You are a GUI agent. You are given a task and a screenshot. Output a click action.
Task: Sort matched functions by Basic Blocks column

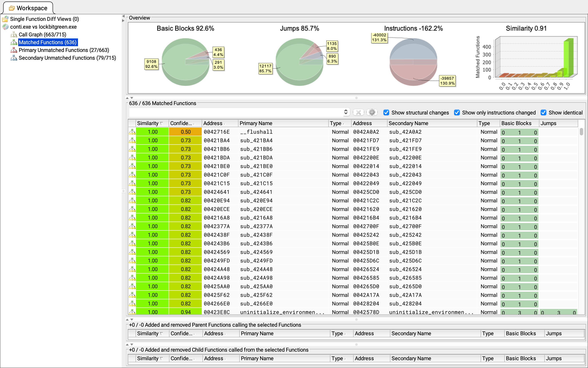pos(519,123)
